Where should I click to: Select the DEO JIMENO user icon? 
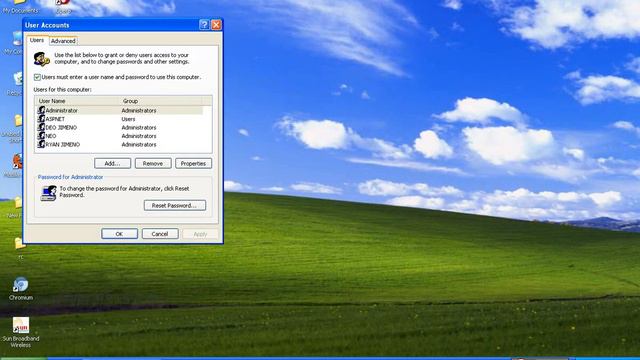41,127
